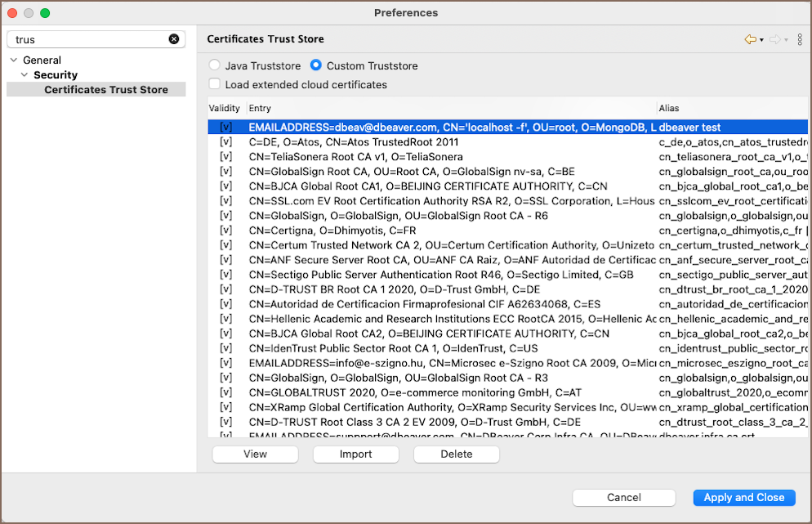Click the back navigation arrow icon
Viewport: 812px width, 524px height.
(x=750, y=39)
